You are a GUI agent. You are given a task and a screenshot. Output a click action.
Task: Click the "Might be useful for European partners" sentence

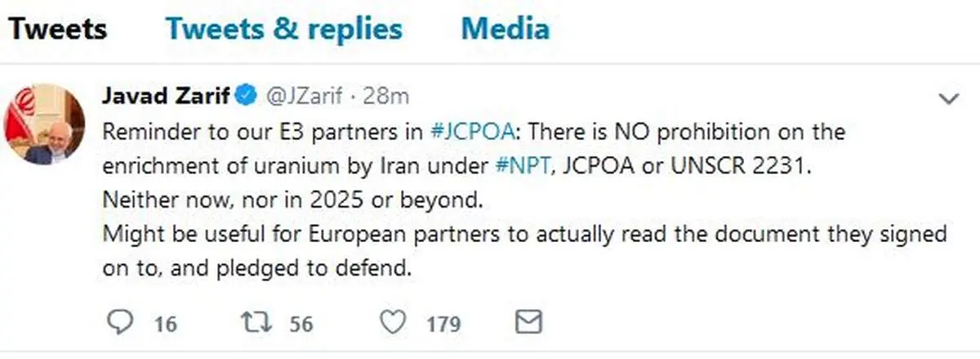click(523, 251)
